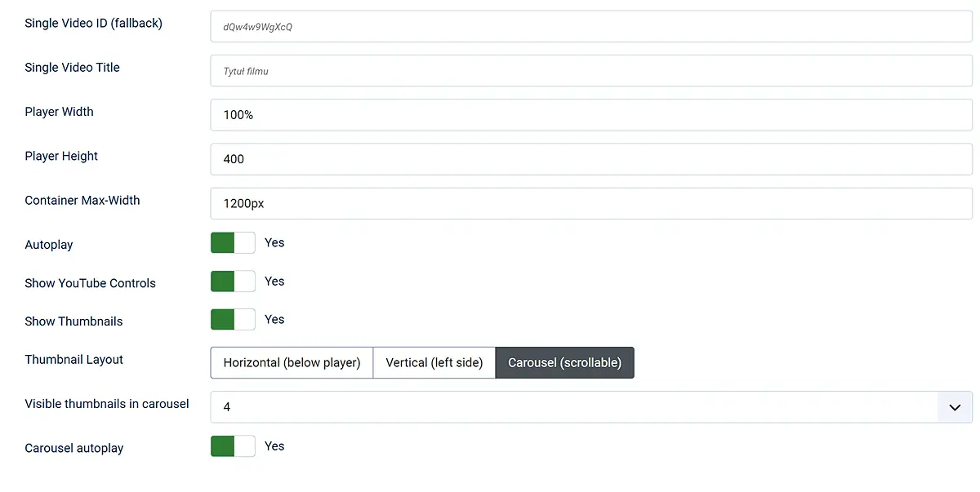Click the Player Height field showing 400
The height and width of the screenshot is (492, 980).
[590, 159]
